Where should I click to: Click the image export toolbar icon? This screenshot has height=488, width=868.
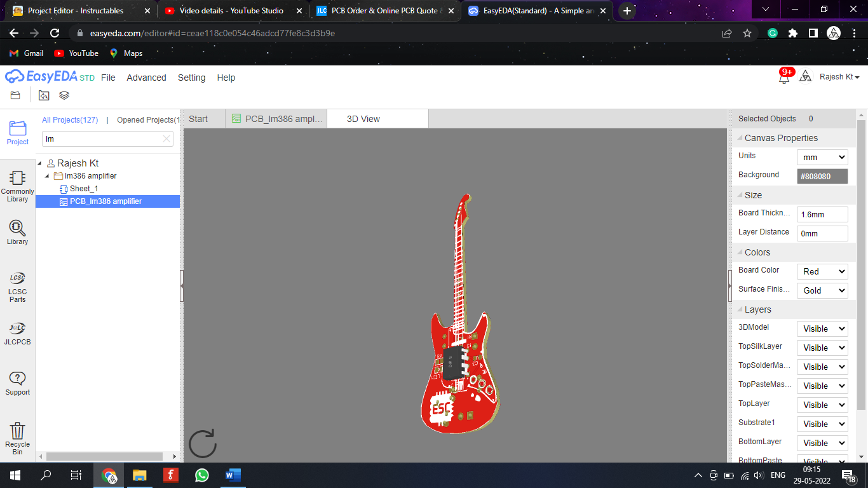pyautogui.click(x=44, y=95)
